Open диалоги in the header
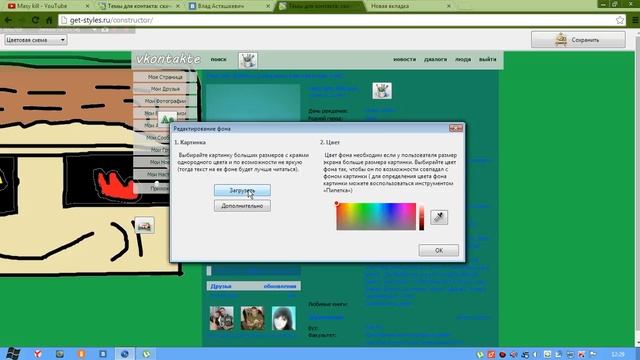This screenshot has width=640, height=360. (436, 59)
